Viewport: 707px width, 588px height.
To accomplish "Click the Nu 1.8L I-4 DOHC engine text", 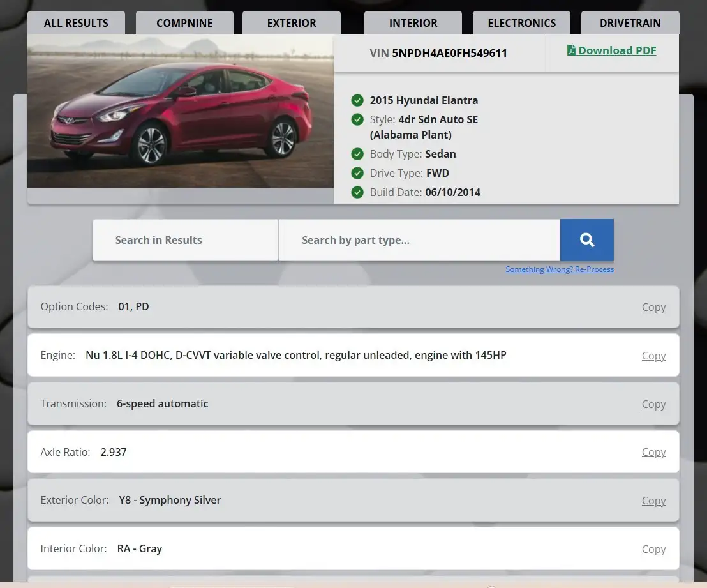I will (296, 355).
